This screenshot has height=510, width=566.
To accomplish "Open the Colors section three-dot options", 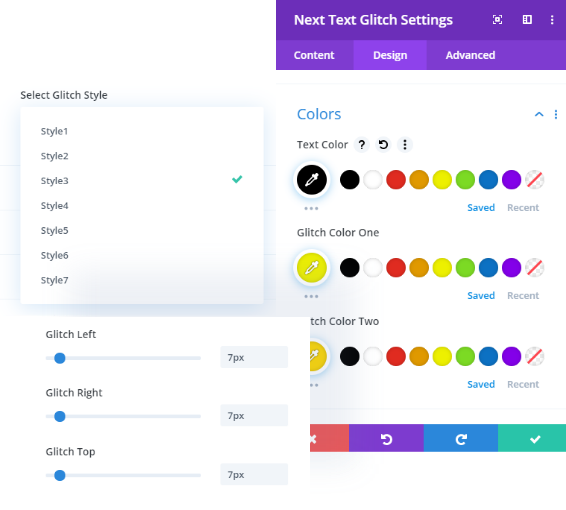I will point(556,114).
